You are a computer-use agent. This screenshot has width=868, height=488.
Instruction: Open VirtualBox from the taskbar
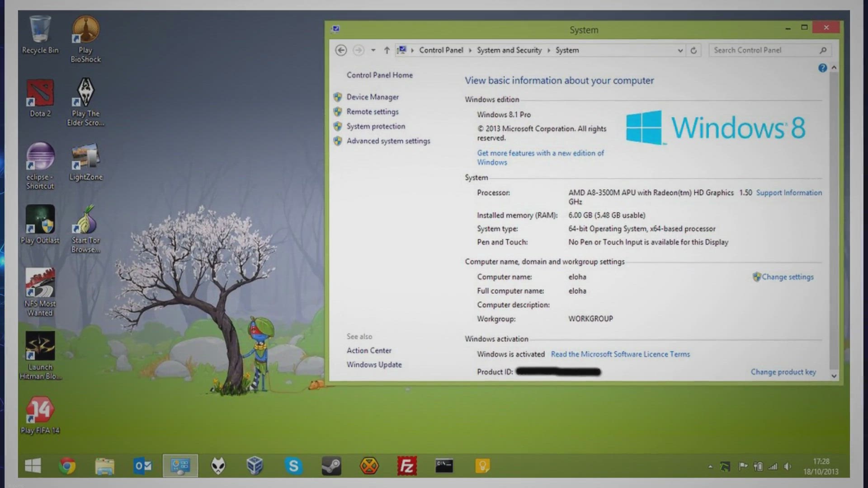(x=255, y=466)
